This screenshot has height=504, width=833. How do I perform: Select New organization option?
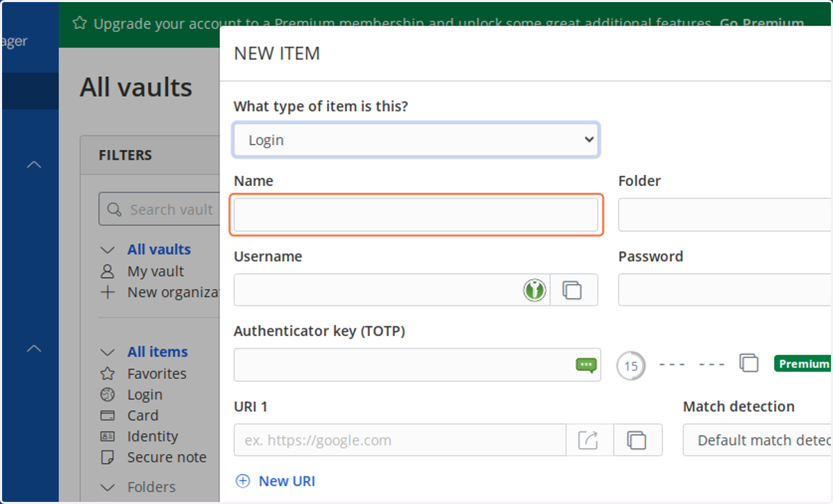pyautogui.click(x=174, y=292)
